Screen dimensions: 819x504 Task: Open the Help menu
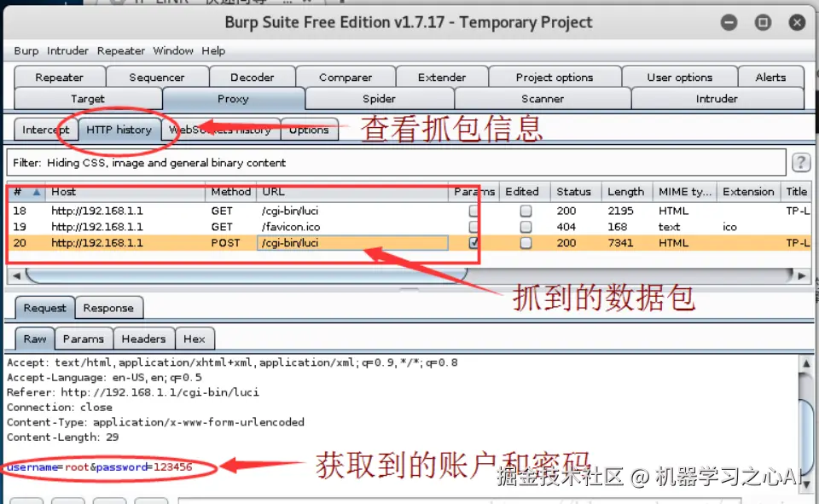pyautogui.click(x=213, y=50)
